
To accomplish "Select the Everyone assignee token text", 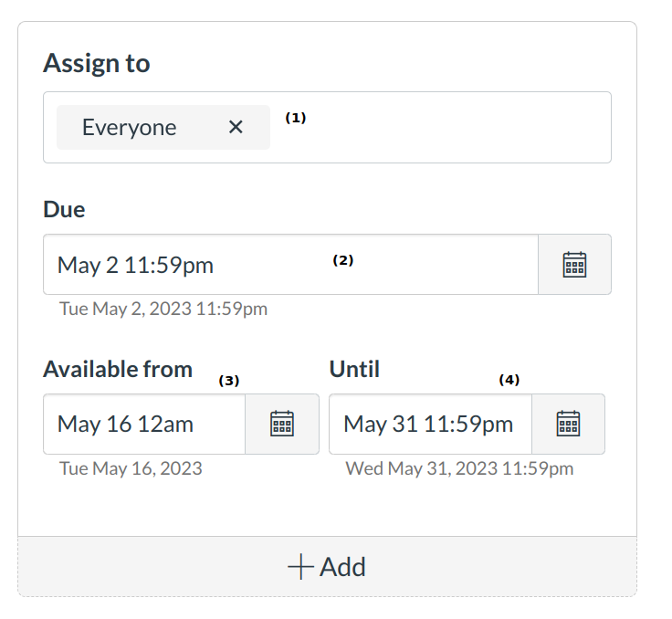I will [129, 128].
